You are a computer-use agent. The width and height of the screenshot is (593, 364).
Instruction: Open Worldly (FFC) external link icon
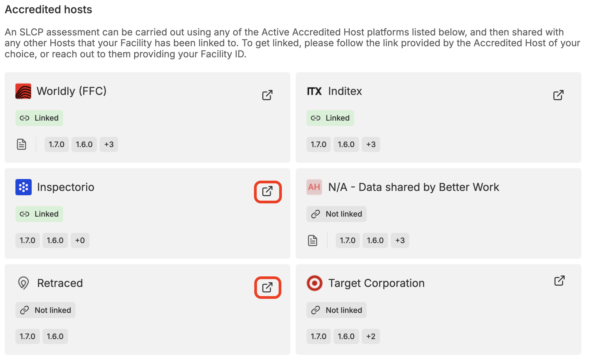point(267,95)
